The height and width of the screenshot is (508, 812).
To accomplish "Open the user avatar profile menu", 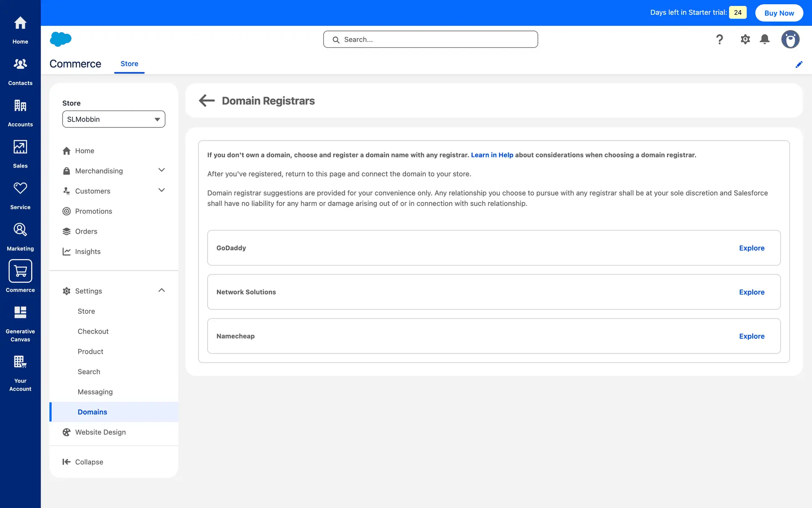I will click(790, 39).
